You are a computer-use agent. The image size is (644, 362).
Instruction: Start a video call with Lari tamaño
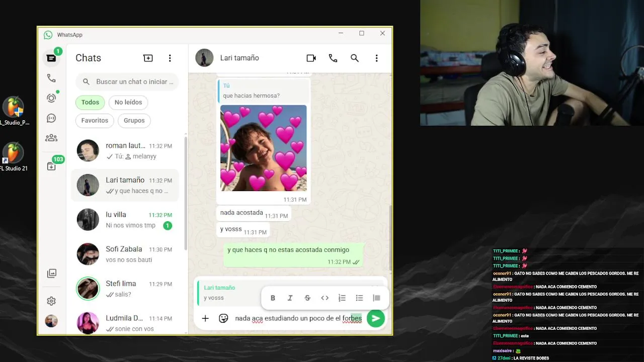tap(311, 58)
